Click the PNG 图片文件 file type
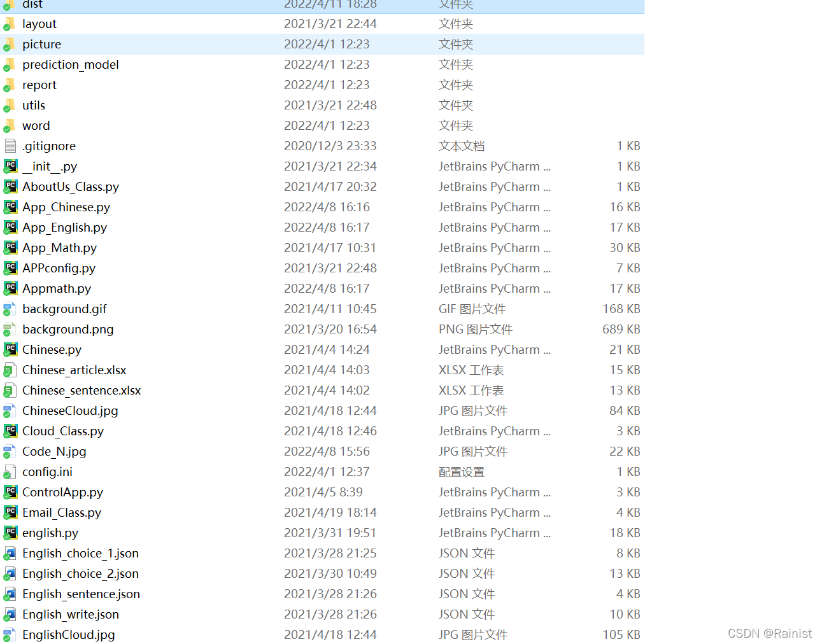This screenshot has width=822, height=644. click(476, 330)
